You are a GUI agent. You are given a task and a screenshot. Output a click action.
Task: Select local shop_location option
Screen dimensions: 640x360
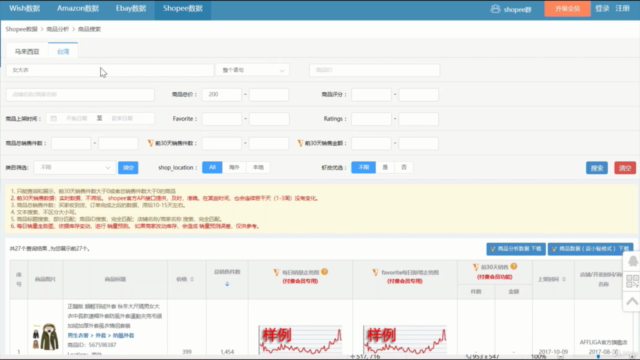click(x=258, y=167)
